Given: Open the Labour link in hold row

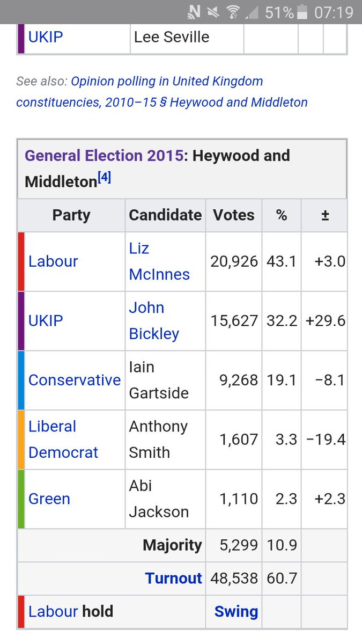Looking at the screenshot, I should click(53, 611).
